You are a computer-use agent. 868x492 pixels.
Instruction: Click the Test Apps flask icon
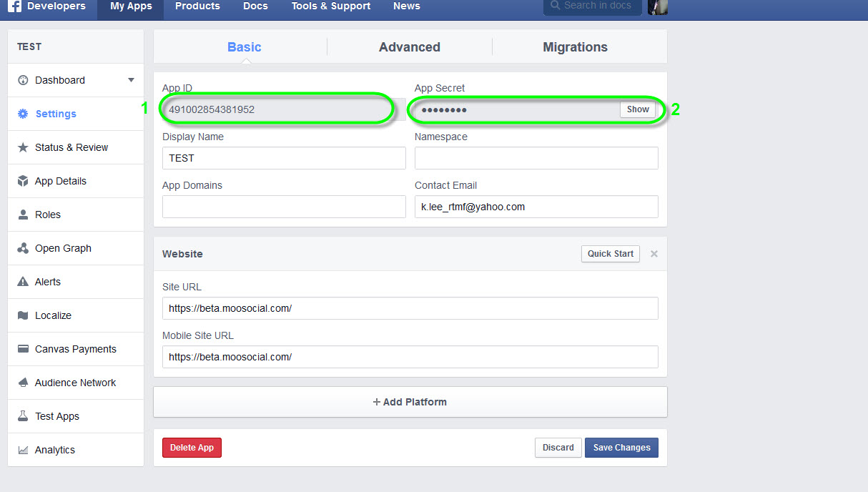23,416
